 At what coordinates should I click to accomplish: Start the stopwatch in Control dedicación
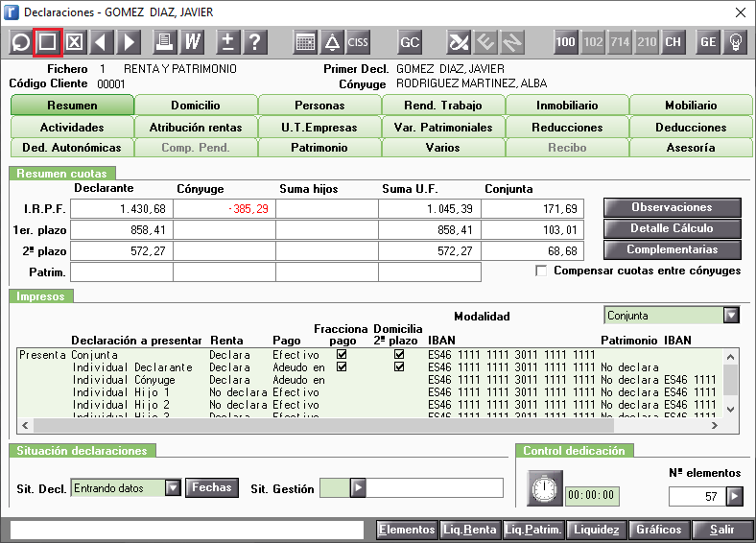544,488
